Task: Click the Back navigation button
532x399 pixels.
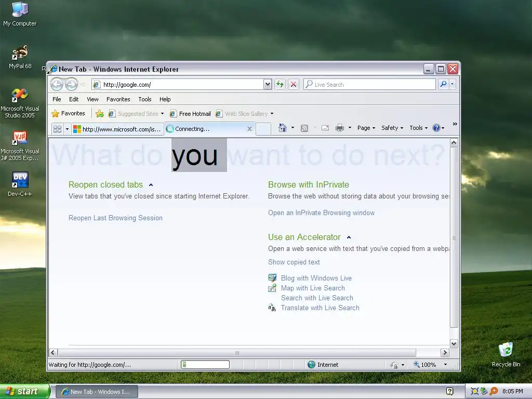Action: coord(57,84)
